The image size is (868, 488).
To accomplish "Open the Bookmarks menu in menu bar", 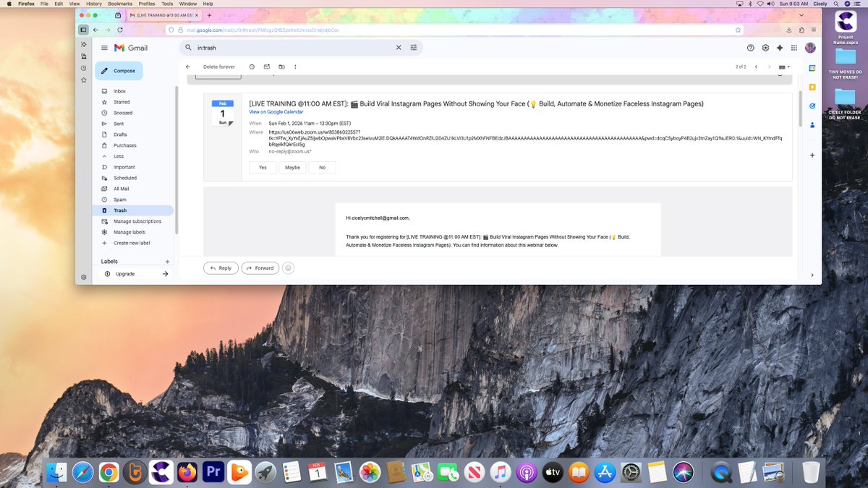I will (120, 4).
